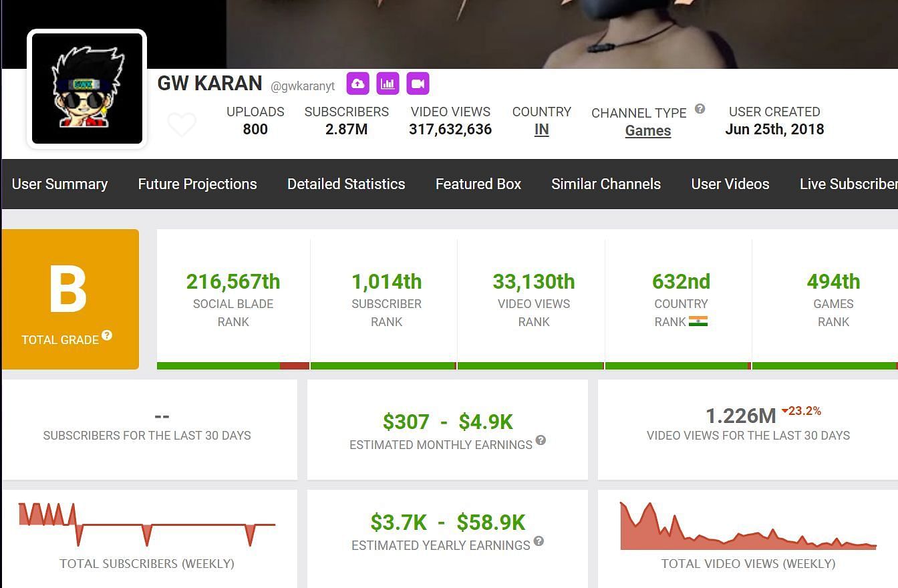The image size is (898, 588).
Task: Open the Live Subscriber tab
Action: click(849, 184)
